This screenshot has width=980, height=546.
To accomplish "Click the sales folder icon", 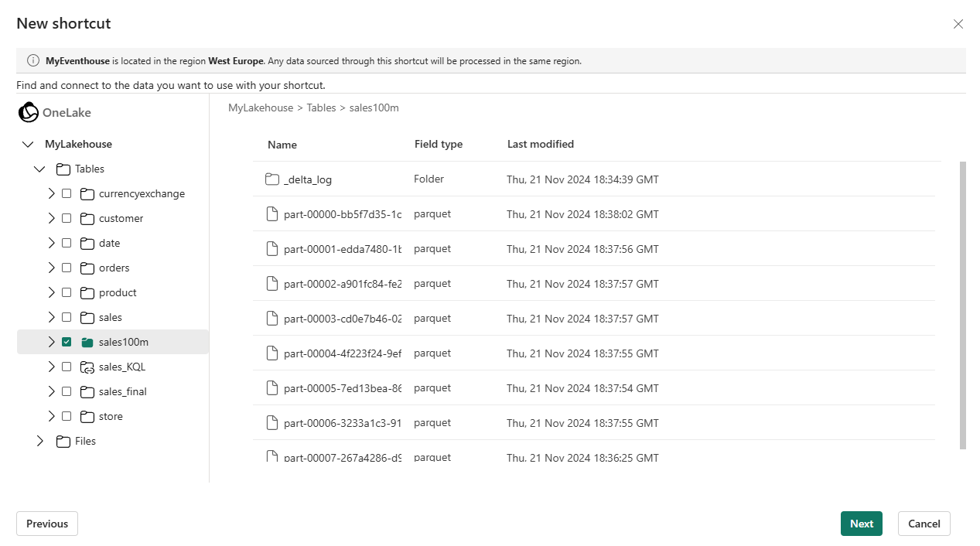I will tap(87, 317).
